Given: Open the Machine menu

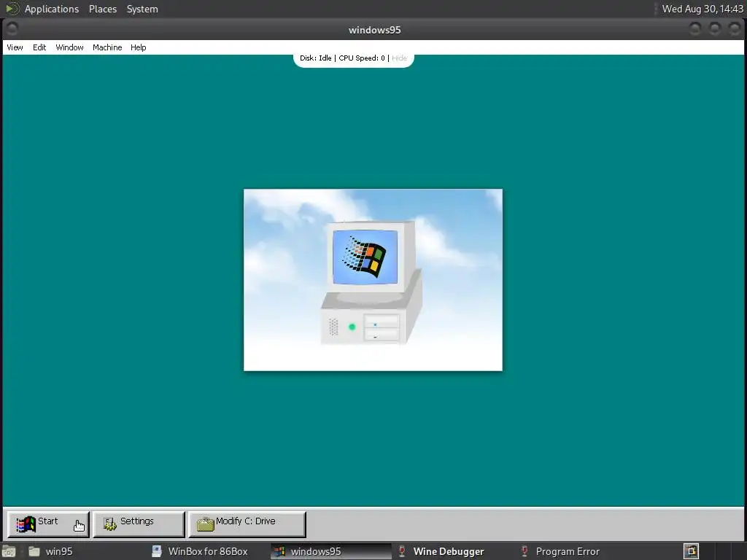Looking at the screenshot, I should click(107, 47).
